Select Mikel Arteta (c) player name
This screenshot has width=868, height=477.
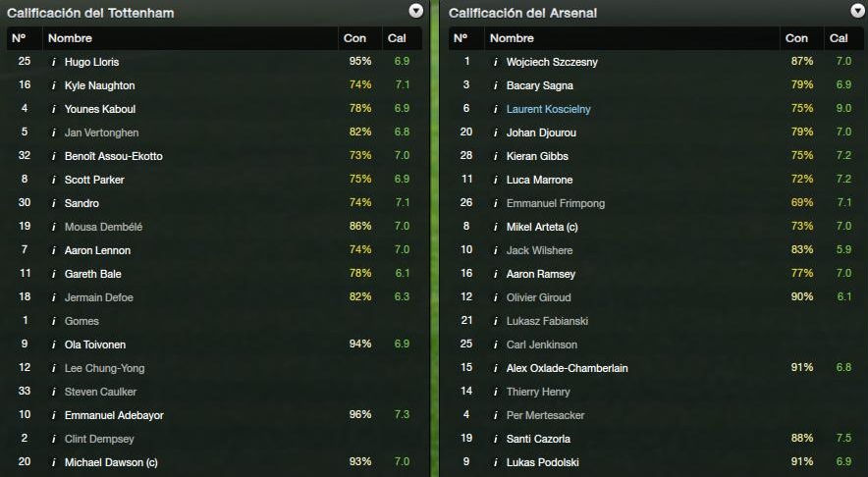(x=542, y=227)
